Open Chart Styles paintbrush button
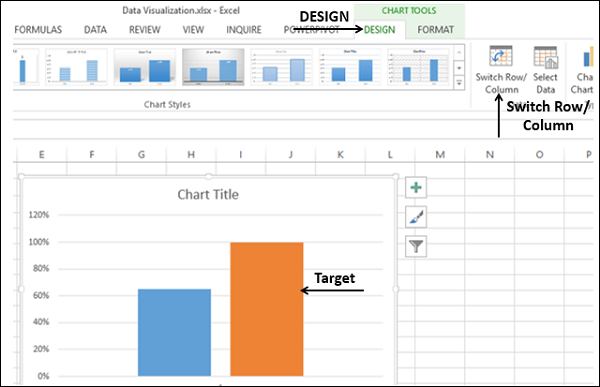Viewport: 600px width, 387px height. coord(416,217)
